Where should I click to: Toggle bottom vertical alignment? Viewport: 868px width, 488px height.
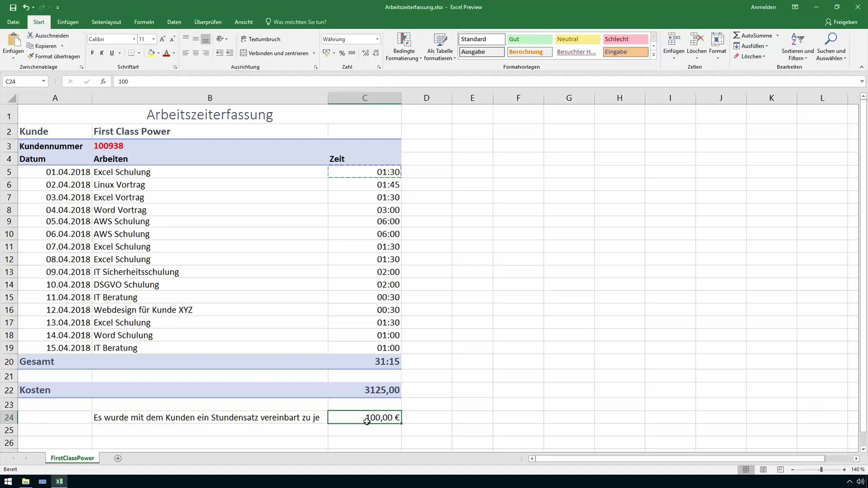(206, 39)
